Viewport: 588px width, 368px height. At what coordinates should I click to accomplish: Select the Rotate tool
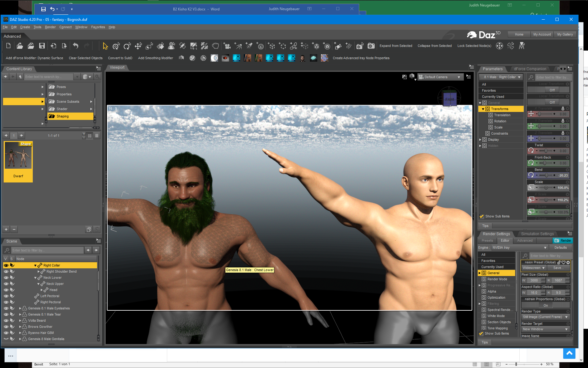[127, 46]
